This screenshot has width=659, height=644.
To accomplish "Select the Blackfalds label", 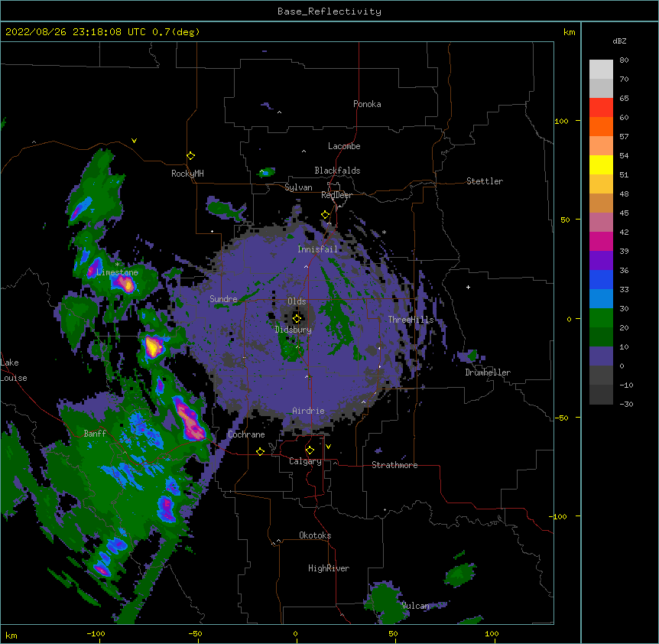I will coord(337,171).
